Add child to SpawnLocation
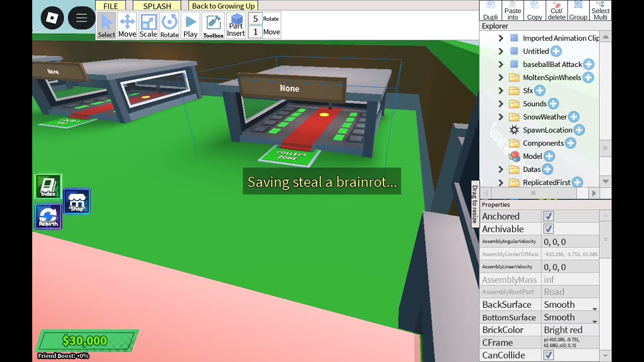This screenshot has height=362, width=644. point(579,130)
